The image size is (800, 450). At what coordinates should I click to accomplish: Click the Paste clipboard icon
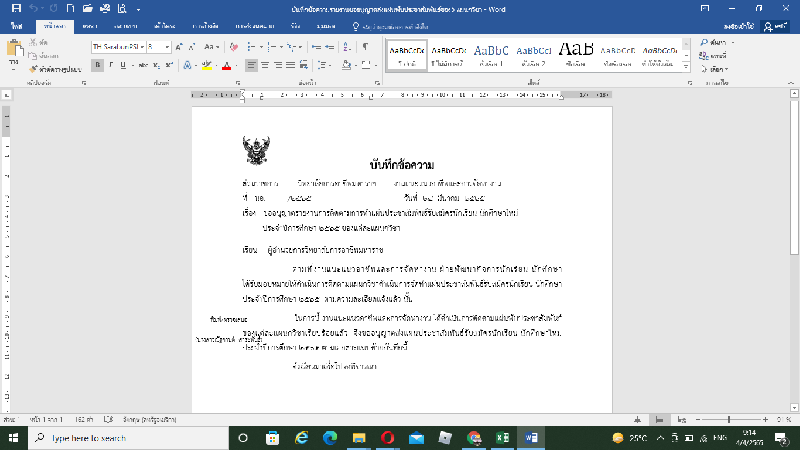coord(14,52)
